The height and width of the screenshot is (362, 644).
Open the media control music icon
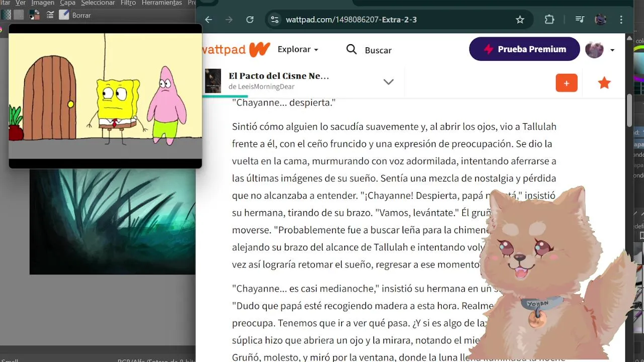point(580,20)
